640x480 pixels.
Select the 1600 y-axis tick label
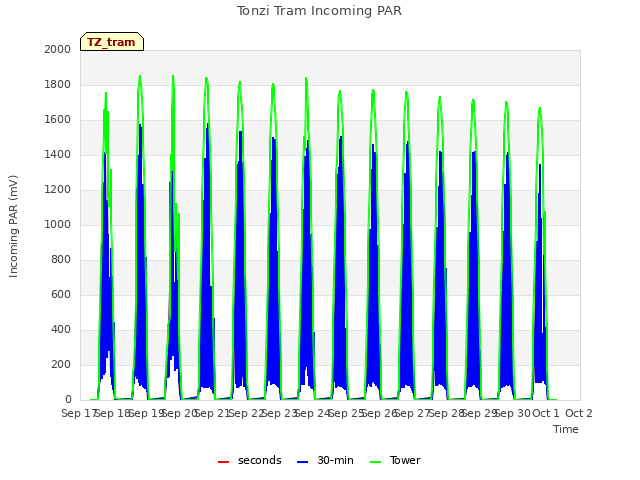pyautogui.click(x=58, y=120)
